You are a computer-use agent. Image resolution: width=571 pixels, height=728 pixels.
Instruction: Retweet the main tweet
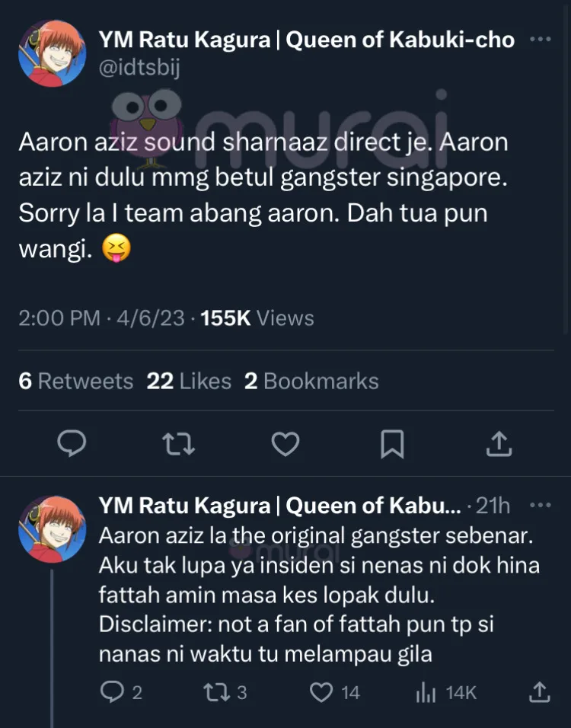pos(179,442)
